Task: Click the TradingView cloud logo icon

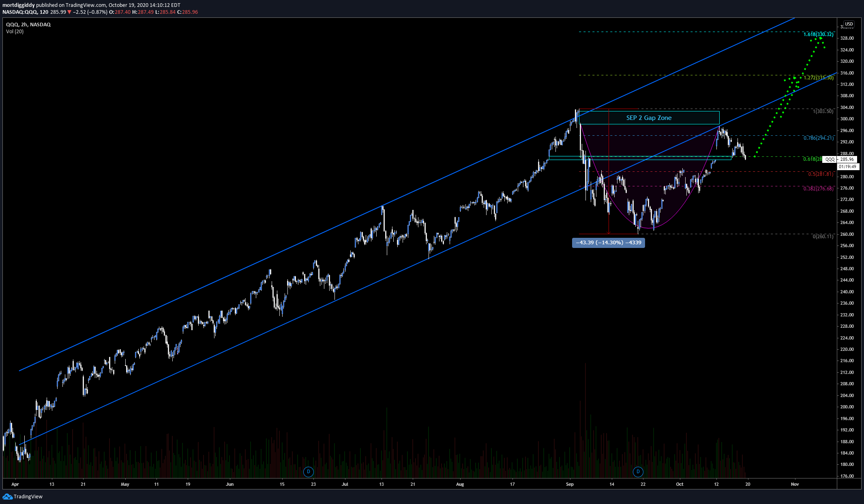Action: 7,496
